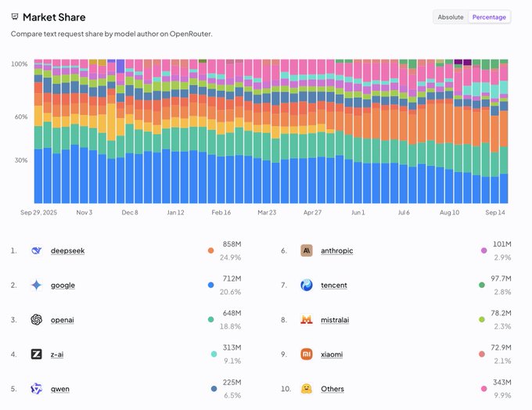The width and height of the screenshot is (532, 410).
Task: Click the '6.5%' qwen share
Action: tap(232, 395)
